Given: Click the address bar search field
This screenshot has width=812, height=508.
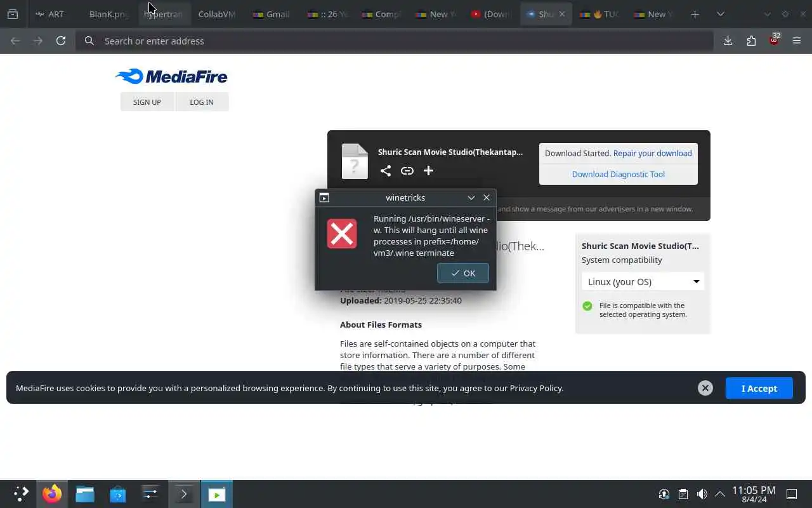Looking at the screenshot, I should point(395,41).
